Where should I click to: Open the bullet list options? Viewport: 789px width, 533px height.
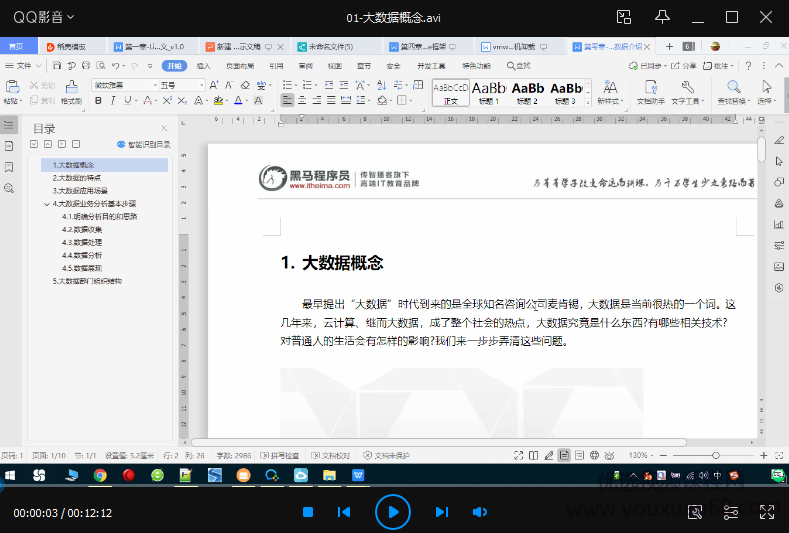[x=289, y=85]
